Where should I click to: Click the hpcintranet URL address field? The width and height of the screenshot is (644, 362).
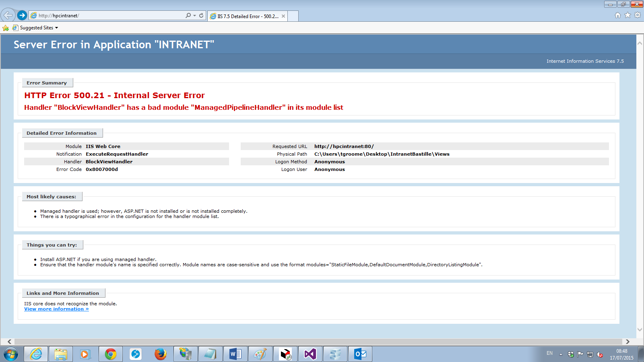(107, 16)
